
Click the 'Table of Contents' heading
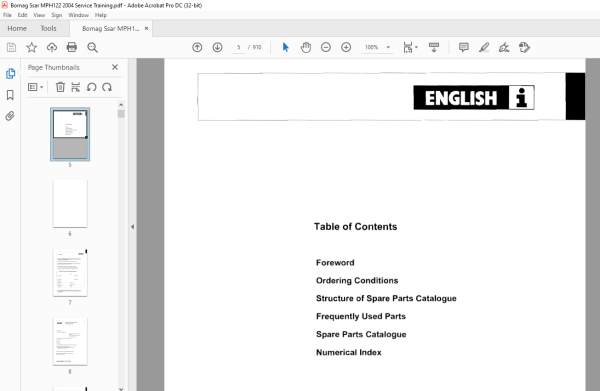[x=355, y=227]
